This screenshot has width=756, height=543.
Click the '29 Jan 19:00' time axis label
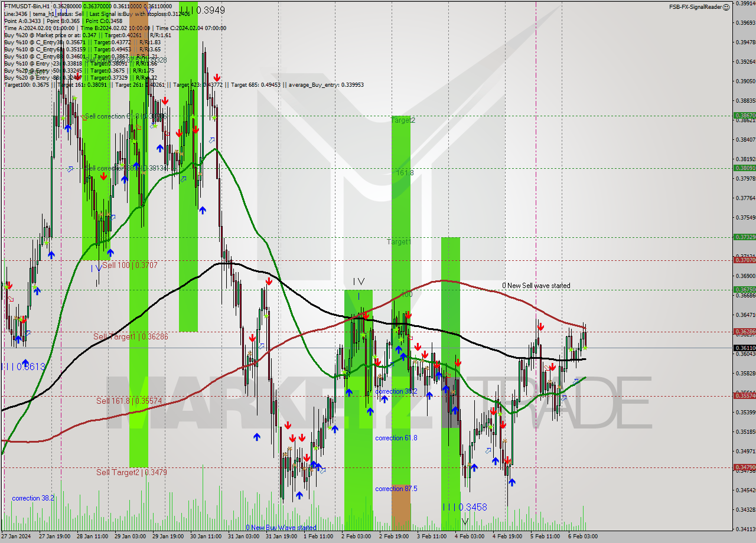click(168, 537)
